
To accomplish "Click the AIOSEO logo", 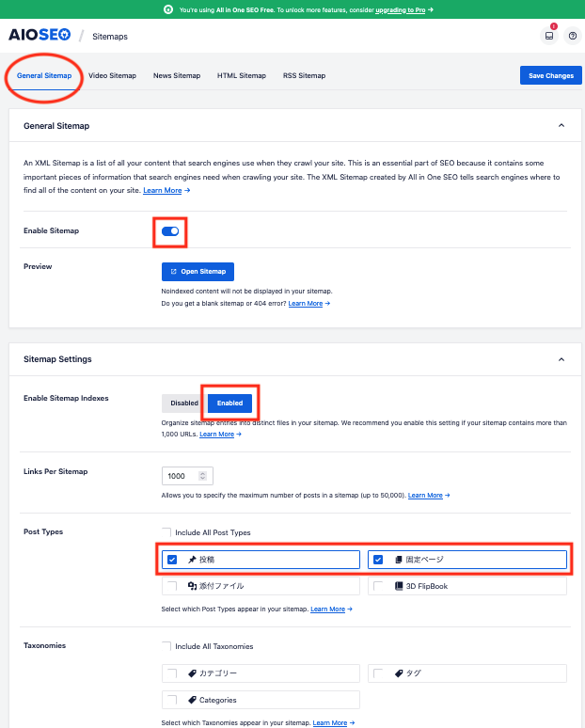I will click(39, 36).
